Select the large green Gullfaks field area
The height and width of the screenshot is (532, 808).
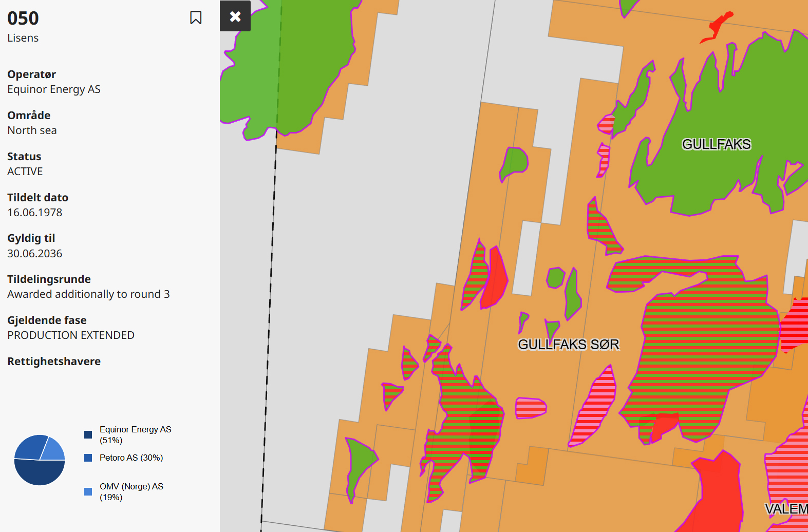point(719,175)
